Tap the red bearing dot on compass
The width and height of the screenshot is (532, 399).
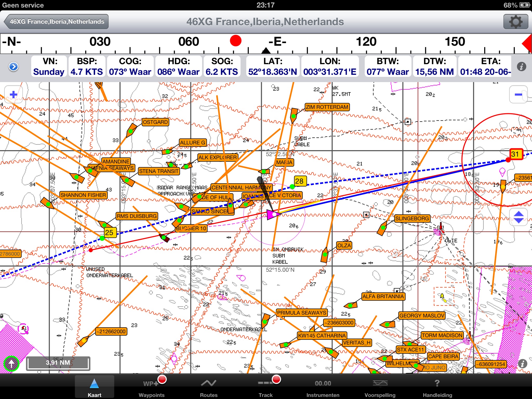pyautogui.click(x=236, y=41)
